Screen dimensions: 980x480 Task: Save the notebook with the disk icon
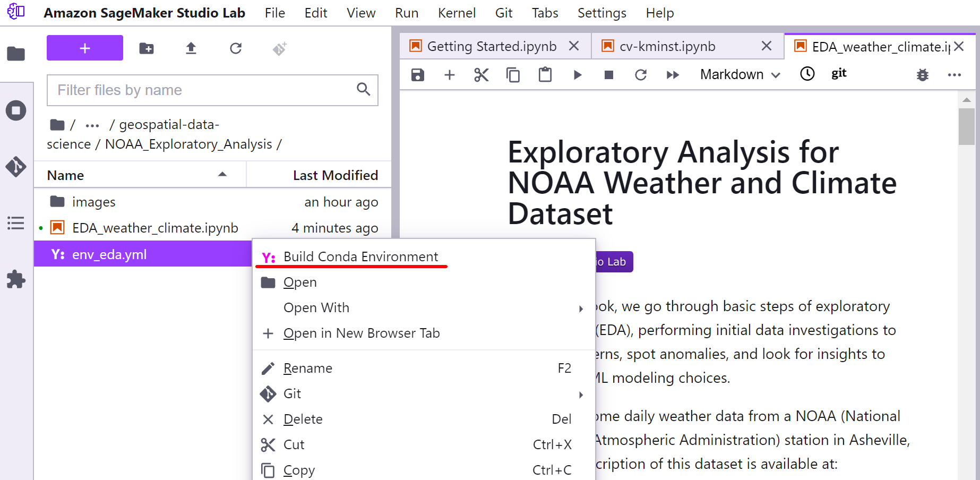tap(418, 75)
